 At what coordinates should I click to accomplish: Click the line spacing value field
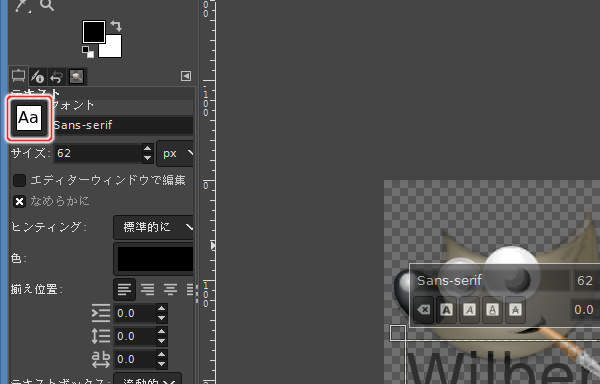click(135, 336)
